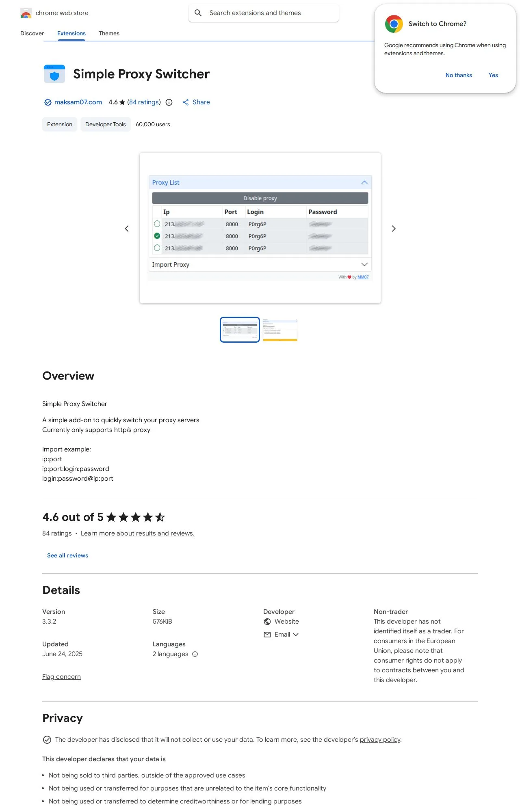The width and height of the screenshot is (520, 812).
Task: Select the first proxy radio button
Action: [x=157, y=224]
